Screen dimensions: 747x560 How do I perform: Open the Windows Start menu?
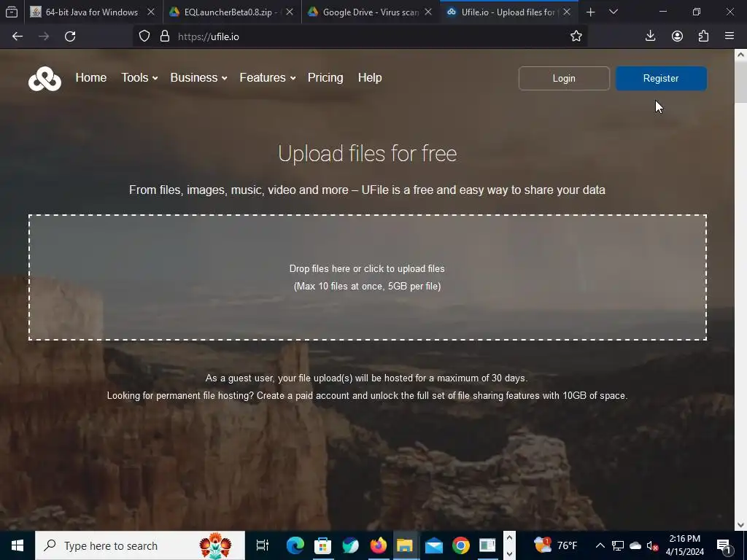[x=18, y=545]
